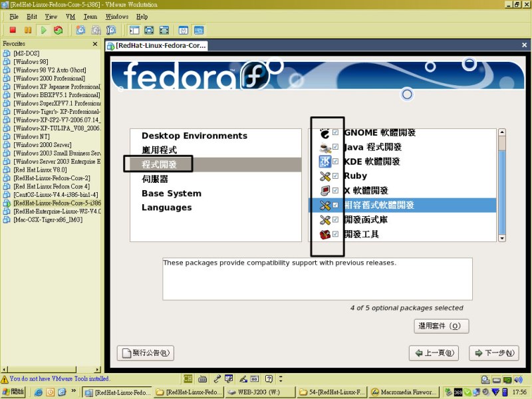Open the Team menu
The image size is (532, 399).
coord(90,17)
